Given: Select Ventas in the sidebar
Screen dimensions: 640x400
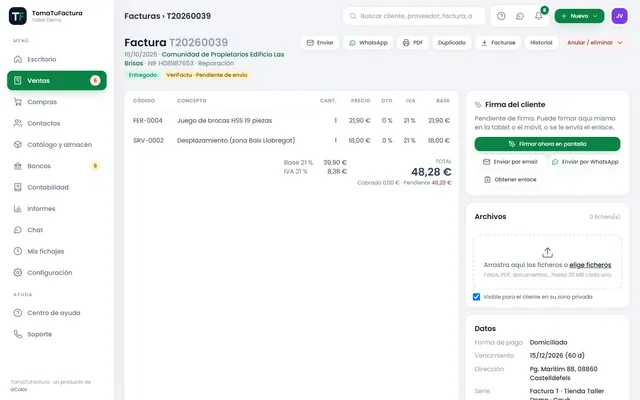Looking at the screenshot, I should pos(57,80).
